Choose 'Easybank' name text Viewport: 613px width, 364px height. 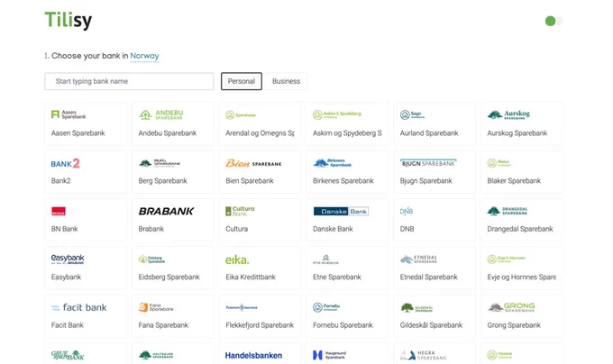tap(66, 277)
